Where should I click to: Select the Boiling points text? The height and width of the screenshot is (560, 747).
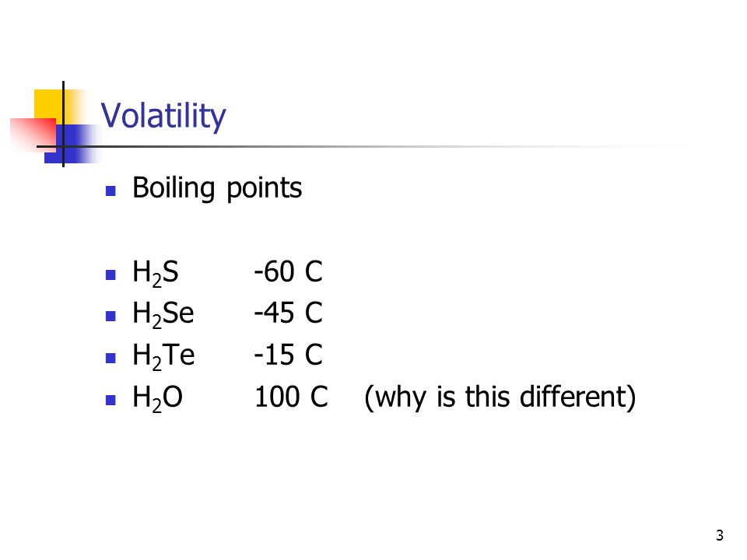[x=217, y=188]
